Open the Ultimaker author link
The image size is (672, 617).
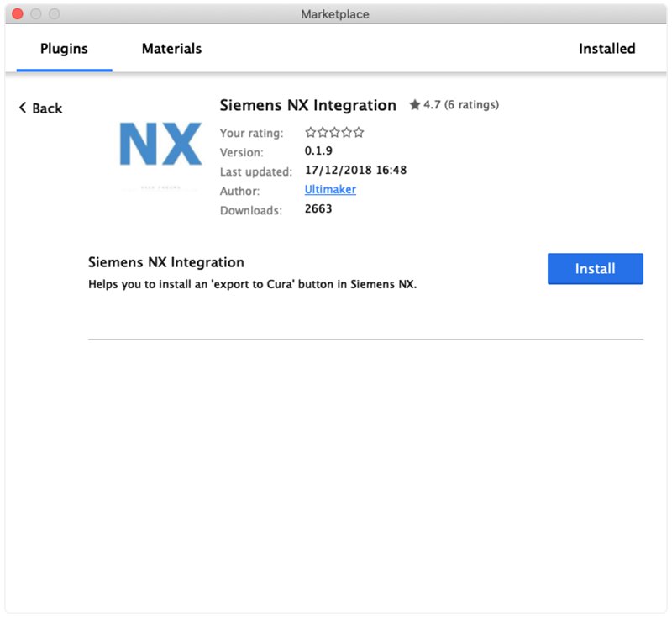[x=330, y=190]
